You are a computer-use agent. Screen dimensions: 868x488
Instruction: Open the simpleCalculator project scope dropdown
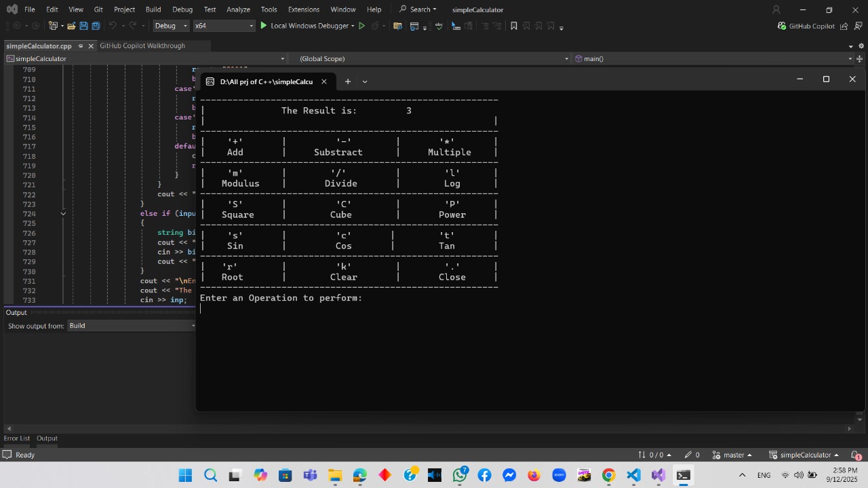146,58
